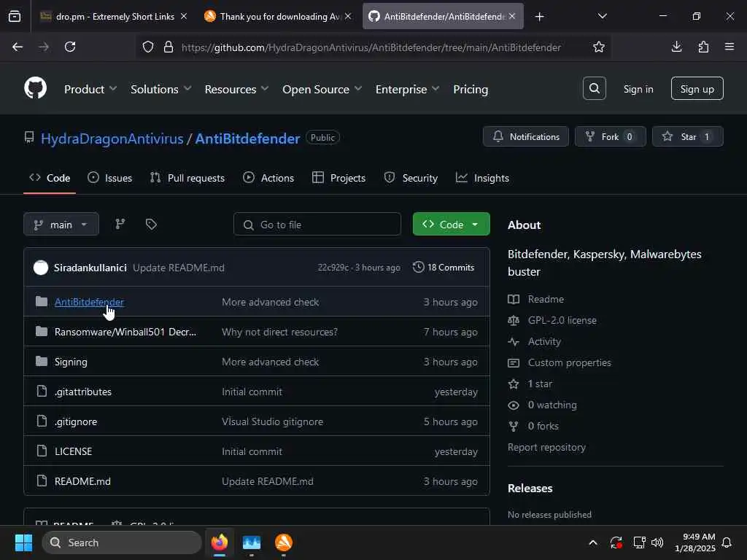Open the GPL-2.0 license link

(562, 321)
